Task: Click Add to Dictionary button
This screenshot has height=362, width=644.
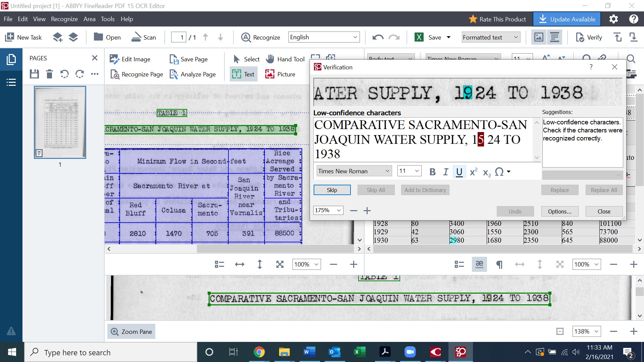Action: coord(425,190)
